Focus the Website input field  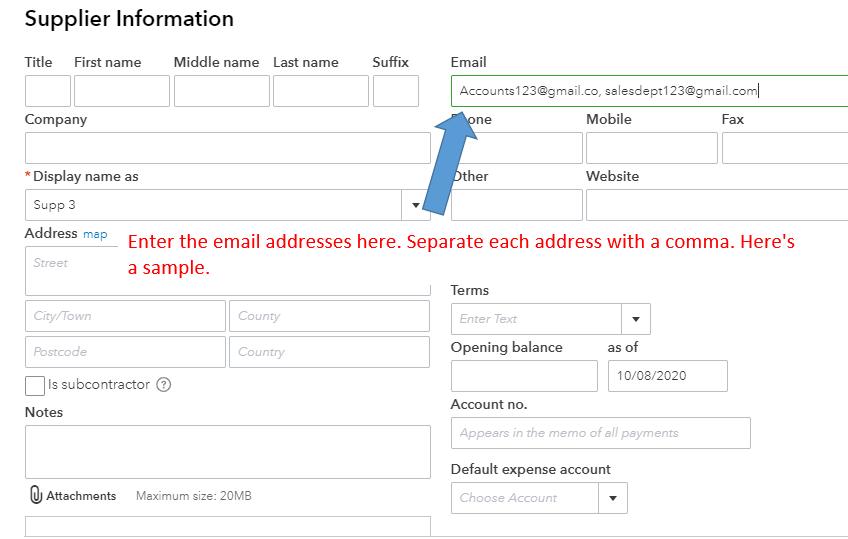pos(716,205)
